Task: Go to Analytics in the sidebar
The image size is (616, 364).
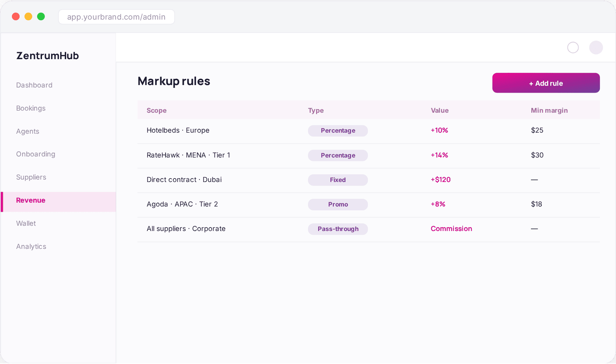Action: [x=31, y=246]
